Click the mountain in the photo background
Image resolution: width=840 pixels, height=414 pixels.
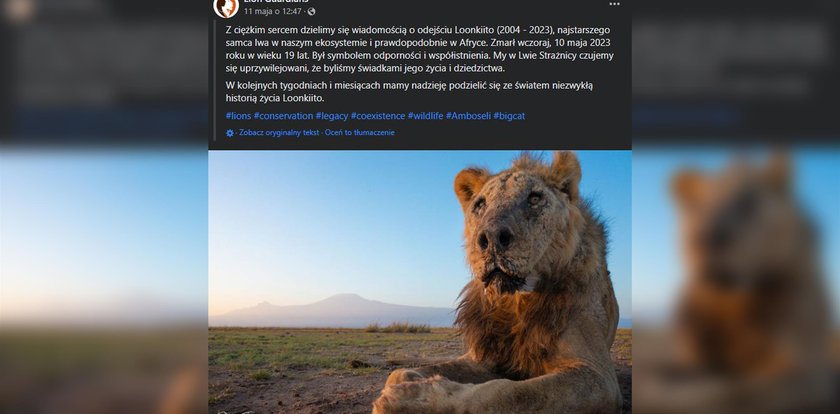coord(341,304)
